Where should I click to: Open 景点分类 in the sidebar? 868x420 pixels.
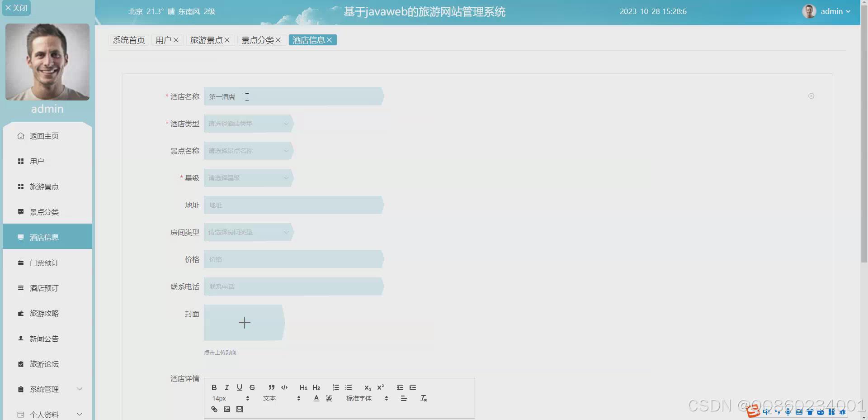[x=47, y=212]
